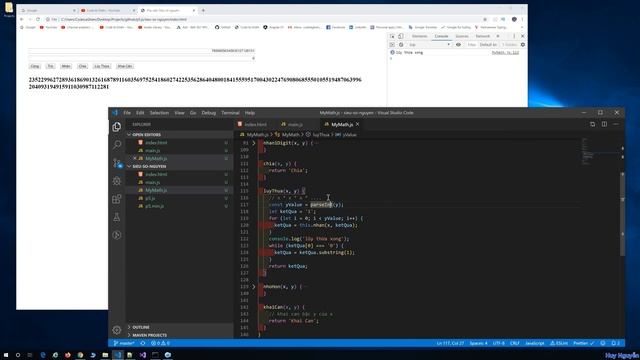The height and width of the screenshot is (360, 640).
Task: Close the MyMath.js editor tab
Action: pos(358,124)
